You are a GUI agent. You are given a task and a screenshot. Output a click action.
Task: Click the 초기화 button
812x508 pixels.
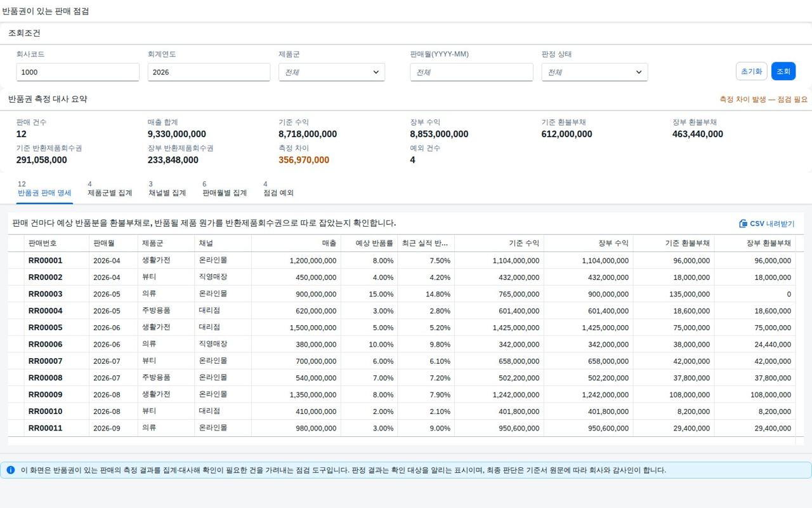pyautogui.click(x=752, y=71)
